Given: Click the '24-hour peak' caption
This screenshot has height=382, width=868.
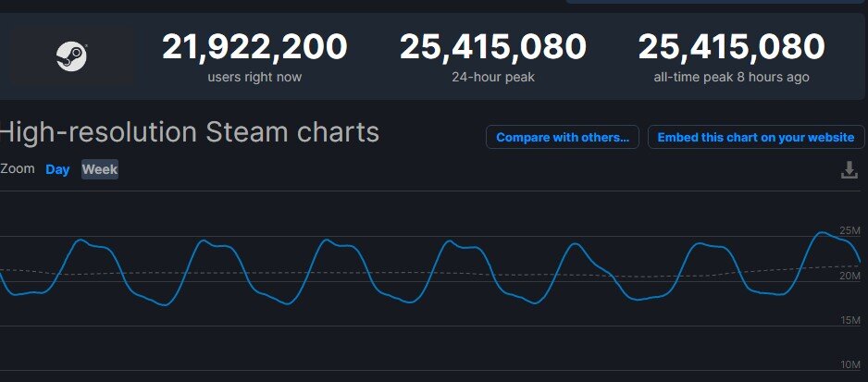Looking at the screenshot, I should coord(492,77).
